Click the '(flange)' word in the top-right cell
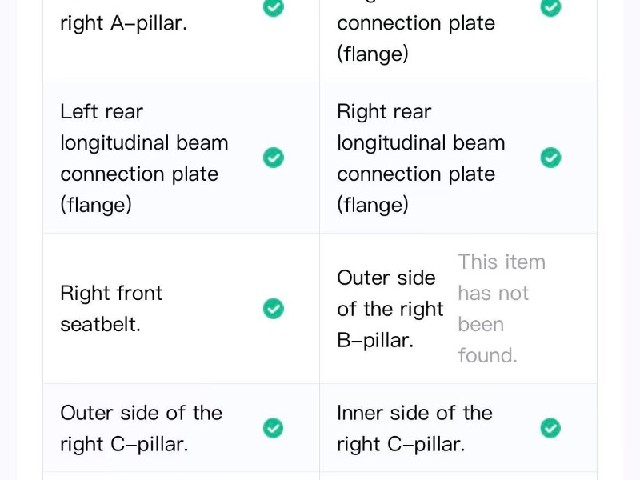 pos(373,54)
